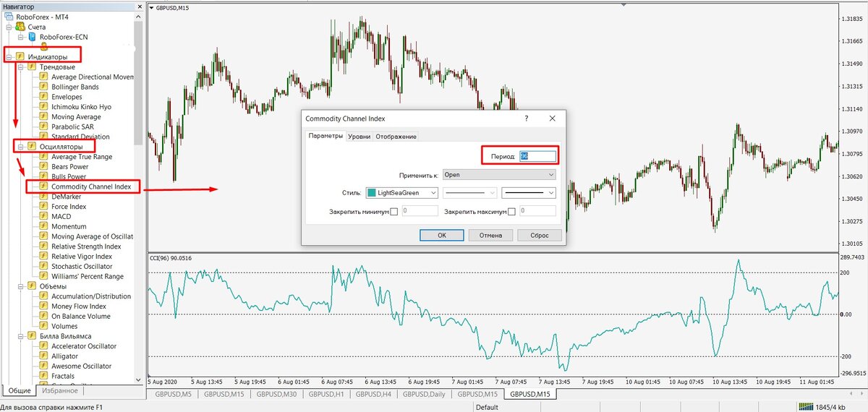The width and height of the screenshot is (868, 412).
Task: Click the Bollinger Bands indicator icon
Action: (x=43, y=87)
